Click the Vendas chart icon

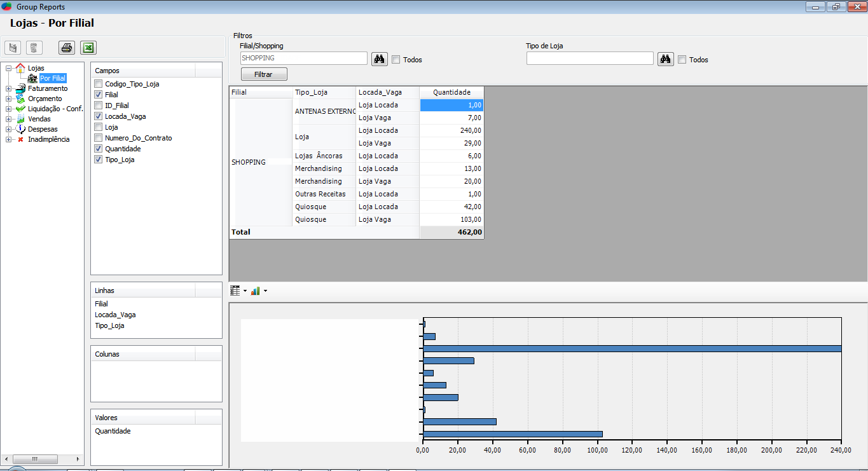coord(20,119)
